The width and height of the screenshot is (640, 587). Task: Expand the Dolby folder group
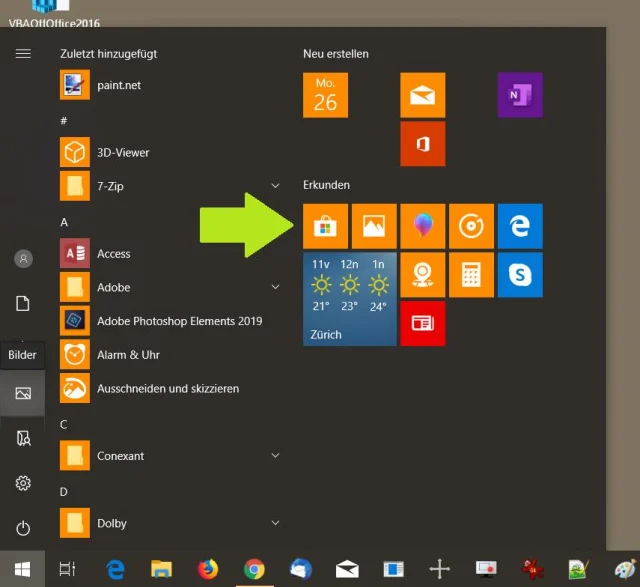[275, 523]
